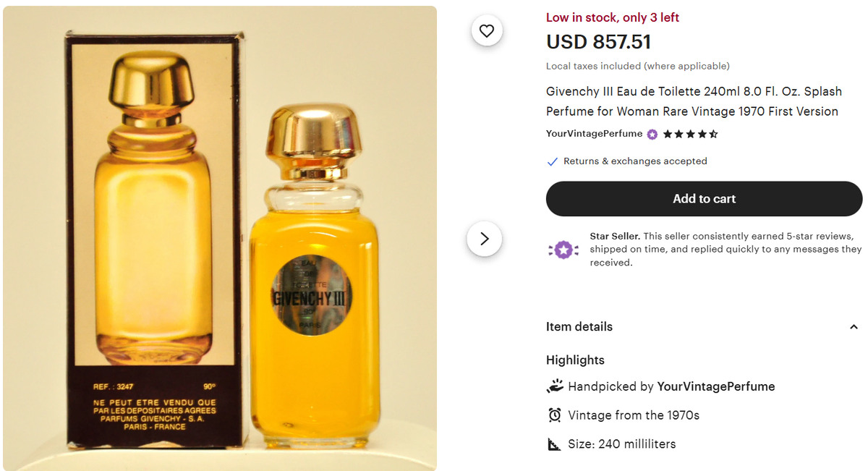Click the Returns & exchanges accepted text

[635, 161]
